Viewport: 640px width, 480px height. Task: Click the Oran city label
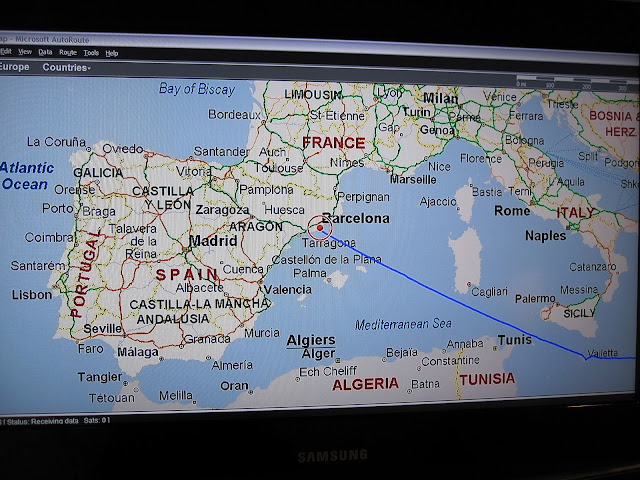tap(234, 385)
